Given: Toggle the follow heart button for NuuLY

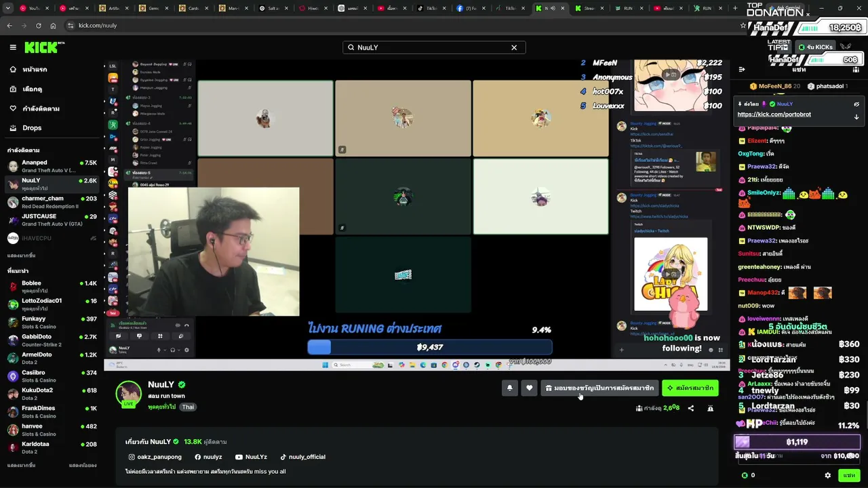Looking at the screenshot, I should click(530, 388).
